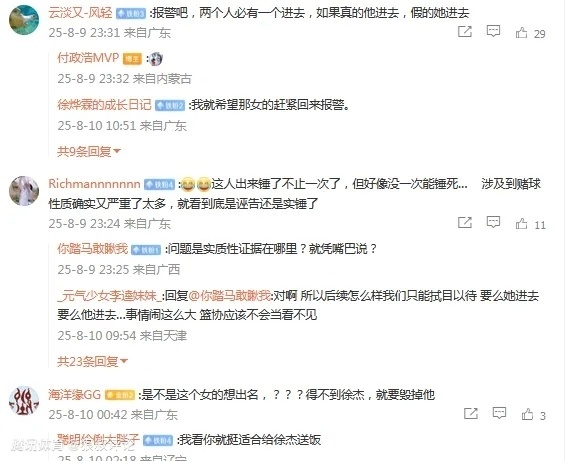Open username link 付政浩MVP
565x461 pixels.
tap(88, 58)
